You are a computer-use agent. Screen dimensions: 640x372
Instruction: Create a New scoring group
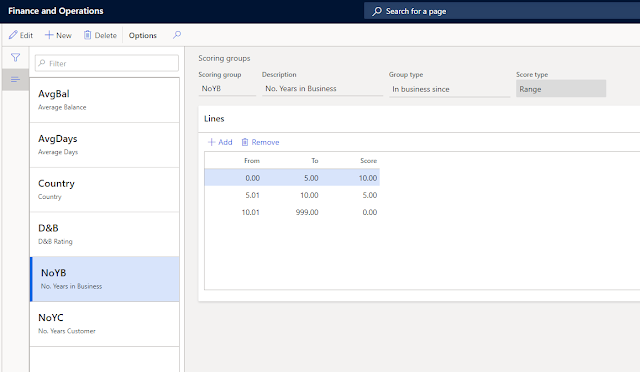tap(58, 35)
